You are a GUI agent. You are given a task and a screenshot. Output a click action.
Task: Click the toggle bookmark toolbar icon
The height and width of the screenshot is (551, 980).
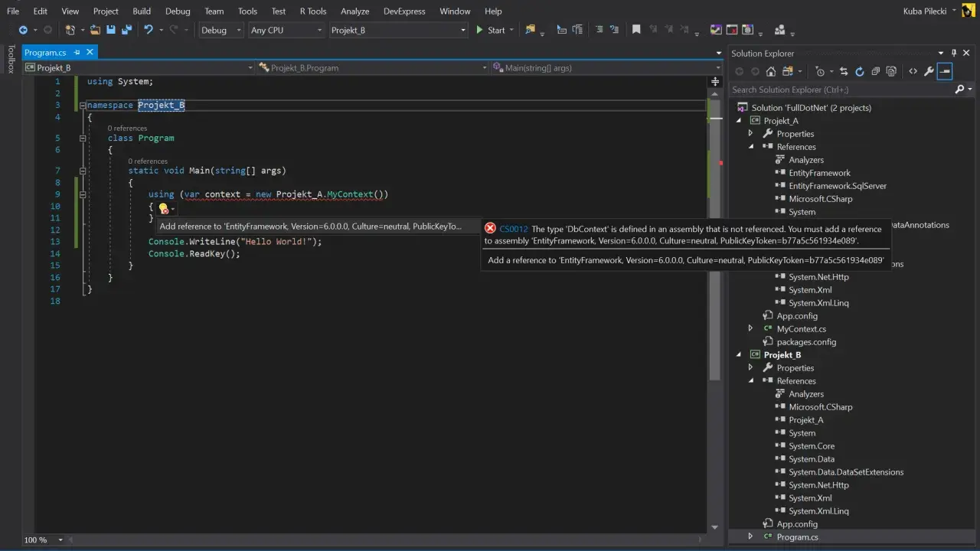(635, 30)
